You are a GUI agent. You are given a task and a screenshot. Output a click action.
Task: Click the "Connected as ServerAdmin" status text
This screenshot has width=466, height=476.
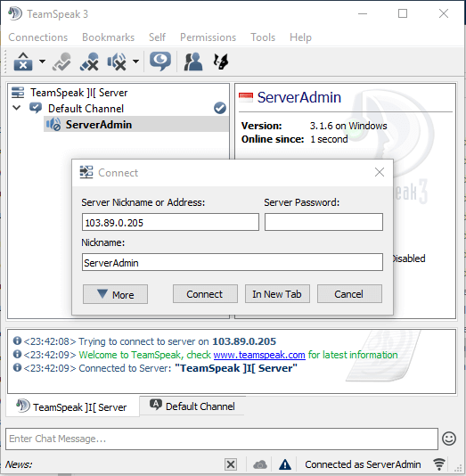click(x=363, y=464)
